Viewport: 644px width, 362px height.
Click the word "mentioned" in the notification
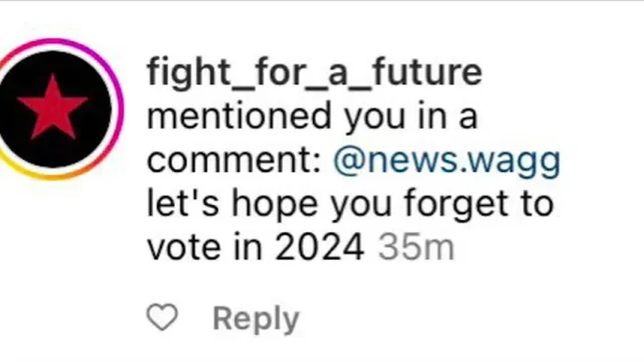(x=239, y=117)
